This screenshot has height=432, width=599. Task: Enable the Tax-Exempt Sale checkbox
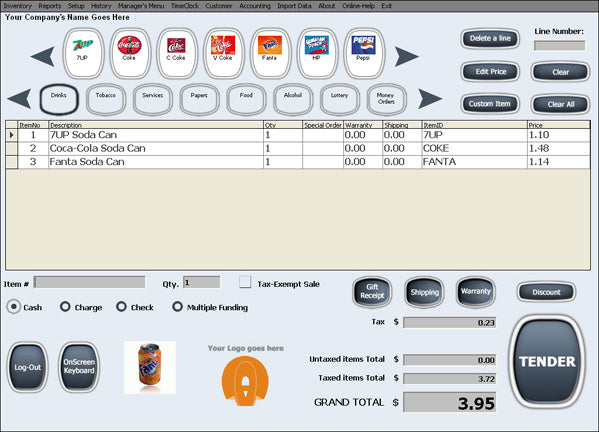click(245, 283)
